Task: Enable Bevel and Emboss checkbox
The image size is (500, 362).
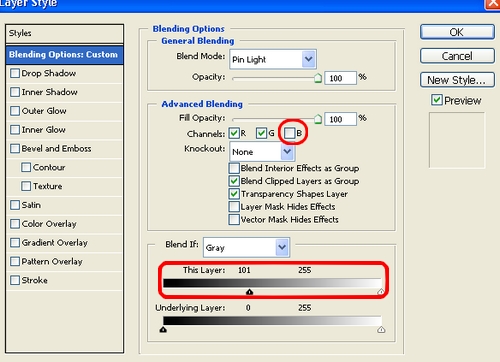Action: pos(15,149)
